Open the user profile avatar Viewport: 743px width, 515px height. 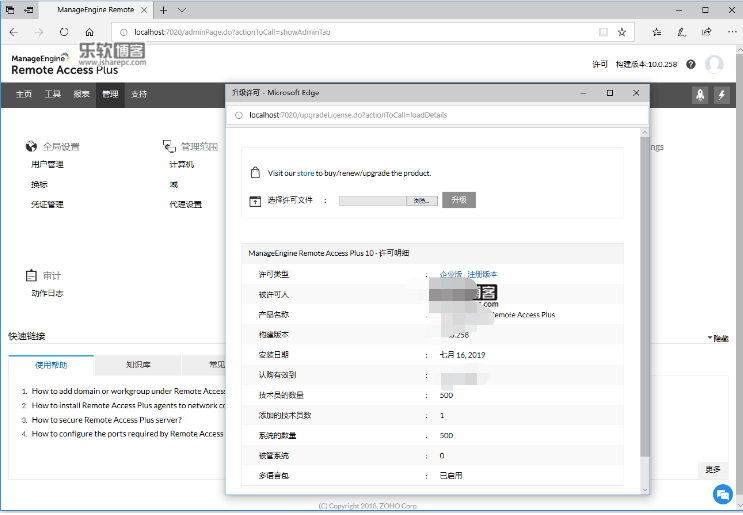click(714, 64)
